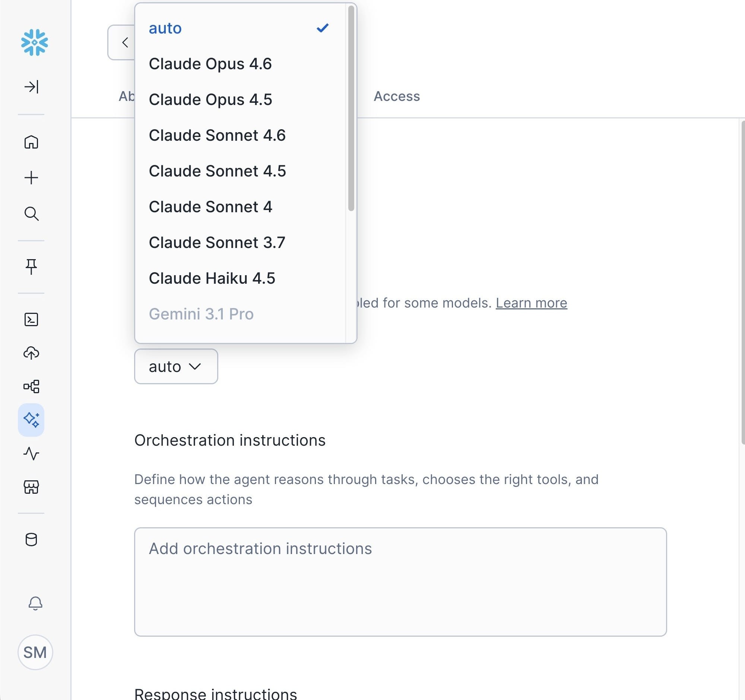Open the Marketplace storefront icon
Viewport: 745px width, 700px height.
click(x=32, y=487)
